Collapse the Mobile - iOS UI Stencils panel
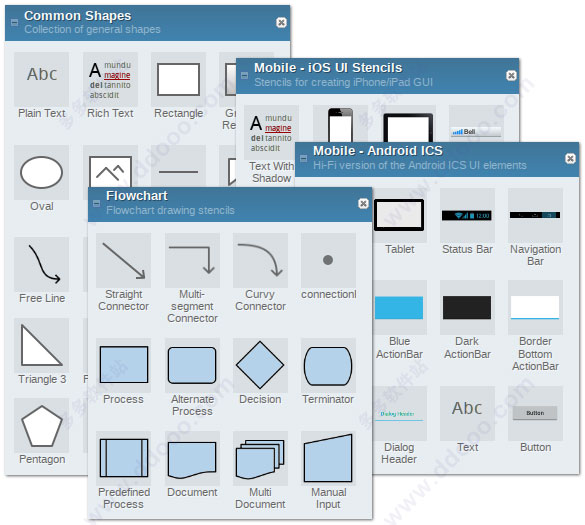The image size is (585, 525). 244,76
